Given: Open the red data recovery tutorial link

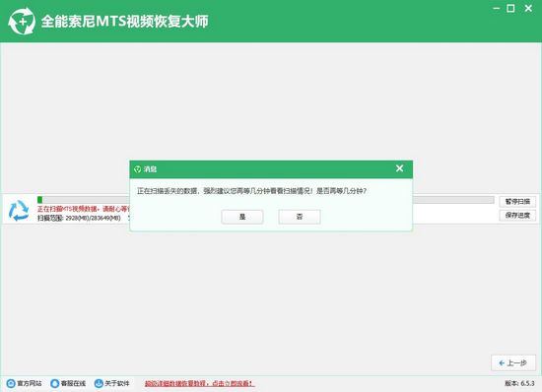Looking at the screenshot, I should (199, 383).
